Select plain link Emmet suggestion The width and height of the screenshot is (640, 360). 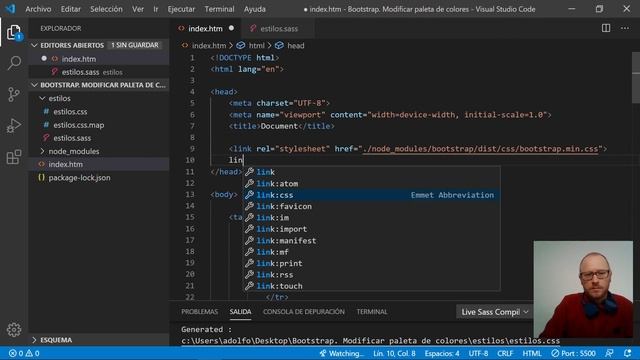pyautogui.click(x=371, y=172)
